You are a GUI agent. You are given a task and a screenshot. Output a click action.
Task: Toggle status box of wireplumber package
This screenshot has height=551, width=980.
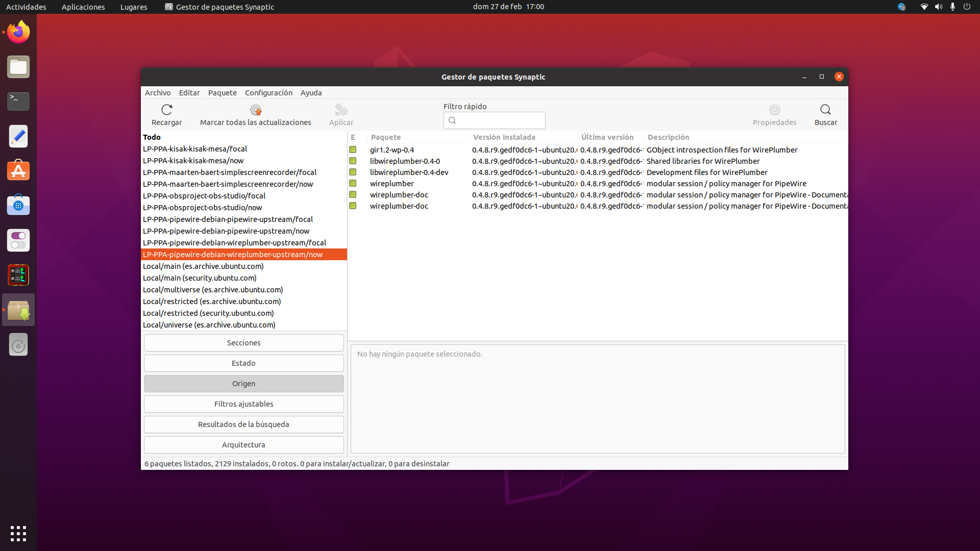353,184
